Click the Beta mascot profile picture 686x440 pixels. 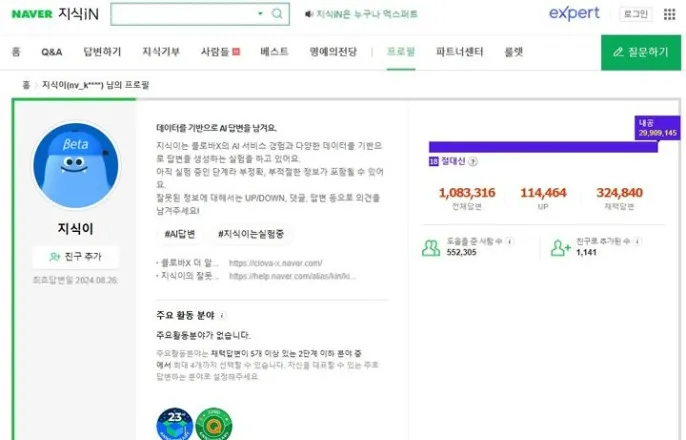[76, 165]
